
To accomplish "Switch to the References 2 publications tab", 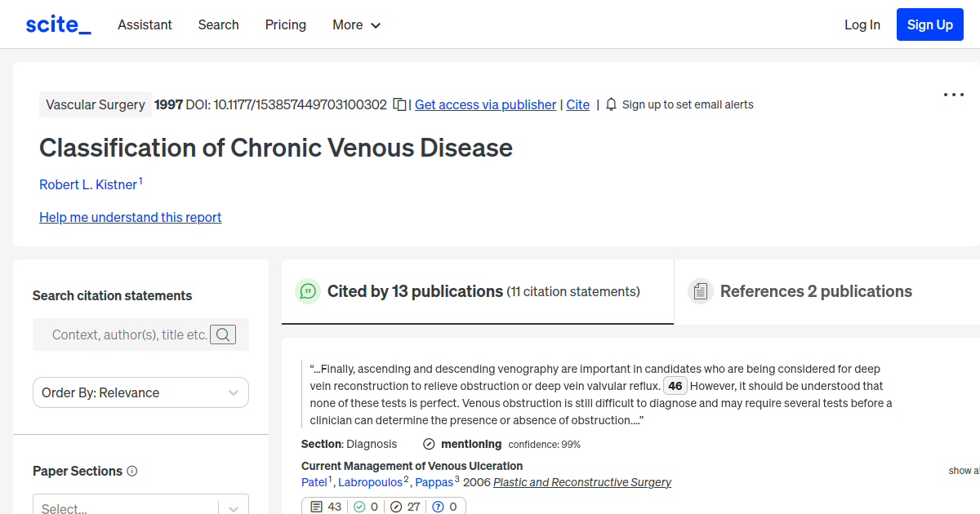I will click(815, 291).
